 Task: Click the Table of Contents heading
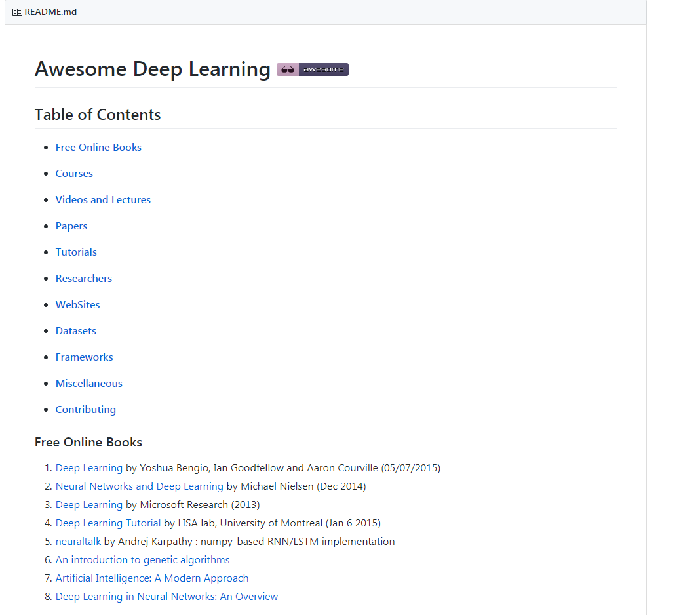98,115
